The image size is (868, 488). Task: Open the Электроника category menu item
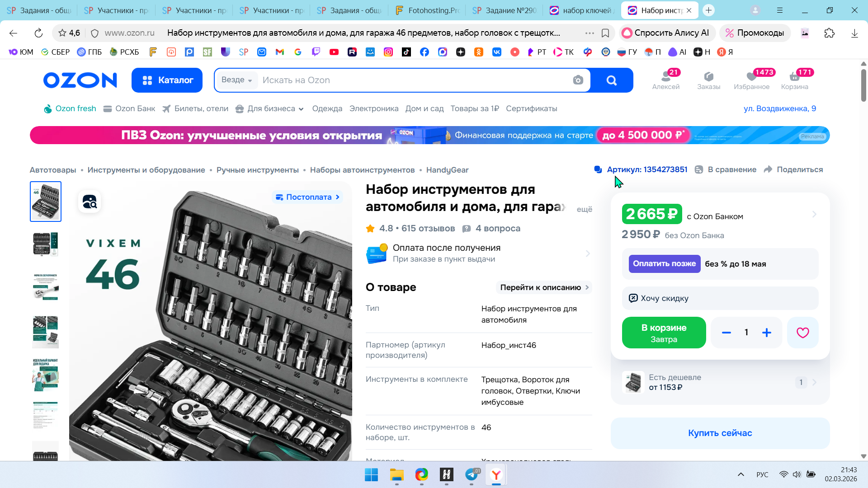click(x=373, y=109)
